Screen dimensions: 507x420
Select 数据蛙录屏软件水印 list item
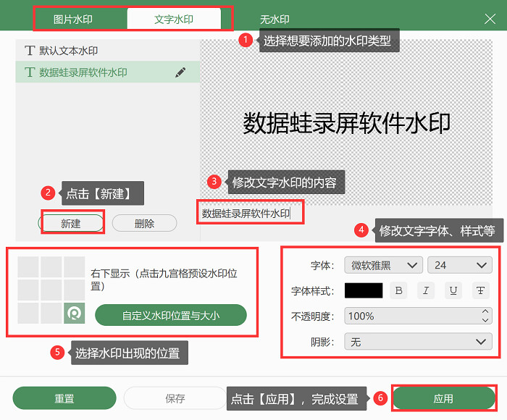(108, 72)
